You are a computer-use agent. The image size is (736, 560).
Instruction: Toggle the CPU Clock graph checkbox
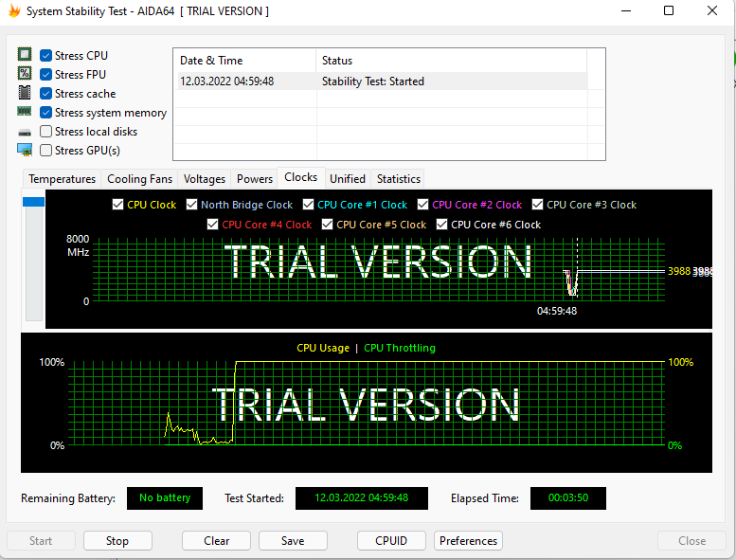coord(117,204)
